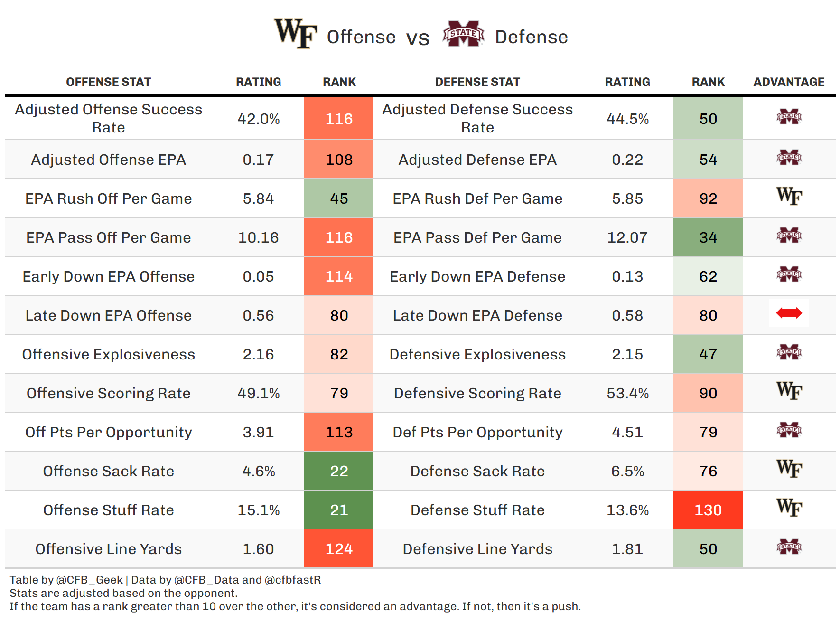Viewport: 840px width, 623px height.
Task: Select the Wake Forest logo in Scoring Rate row
Action: pyautogui.click(x=789, y=391)
